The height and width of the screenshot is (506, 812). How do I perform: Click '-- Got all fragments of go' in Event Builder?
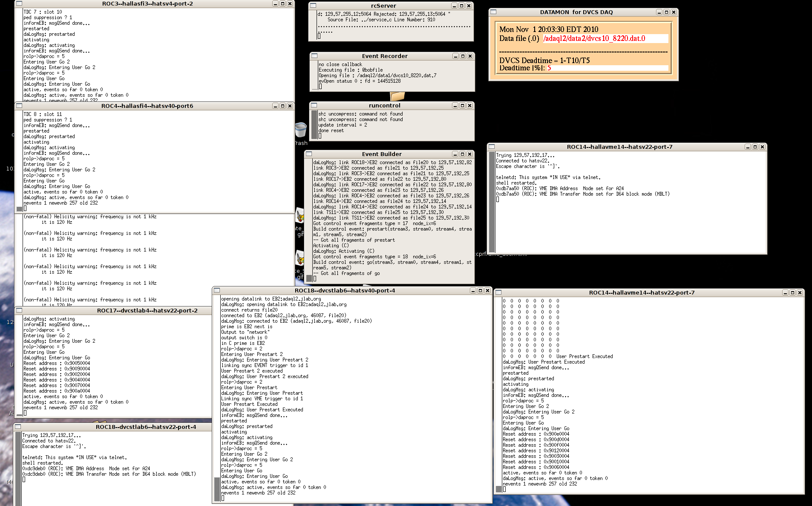coord(346,274)
